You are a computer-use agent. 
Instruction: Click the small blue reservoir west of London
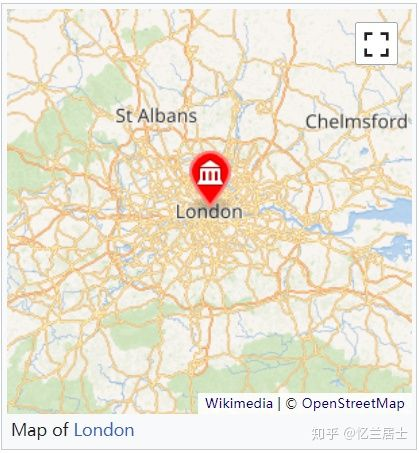pyautogui.click(x=126, y=248)
